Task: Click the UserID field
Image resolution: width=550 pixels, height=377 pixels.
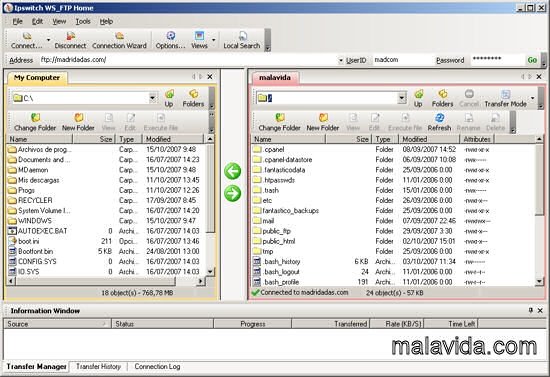Action: [x=402, y=60]
